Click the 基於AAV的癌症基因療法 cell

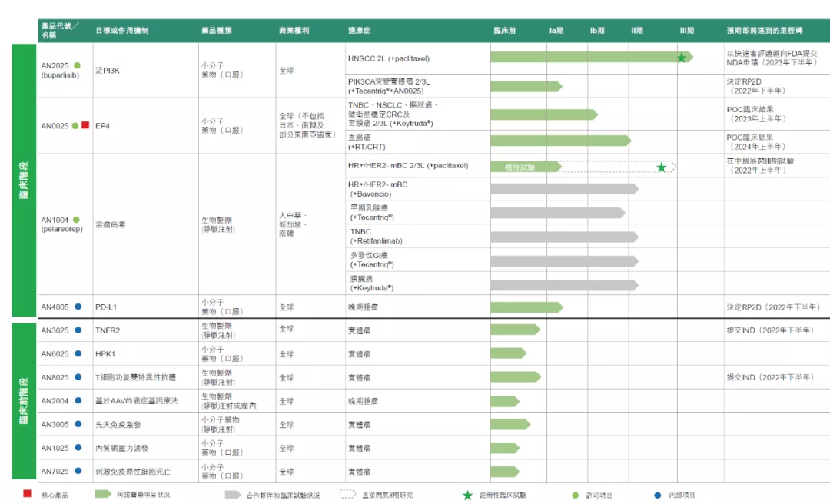pyautogui.click(x=137, y=401)
